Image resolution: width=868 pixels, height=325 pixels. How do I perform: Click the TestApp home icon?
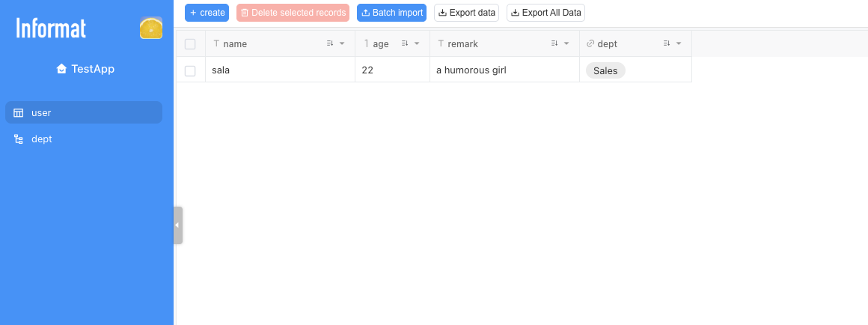(x=61, y=69)
